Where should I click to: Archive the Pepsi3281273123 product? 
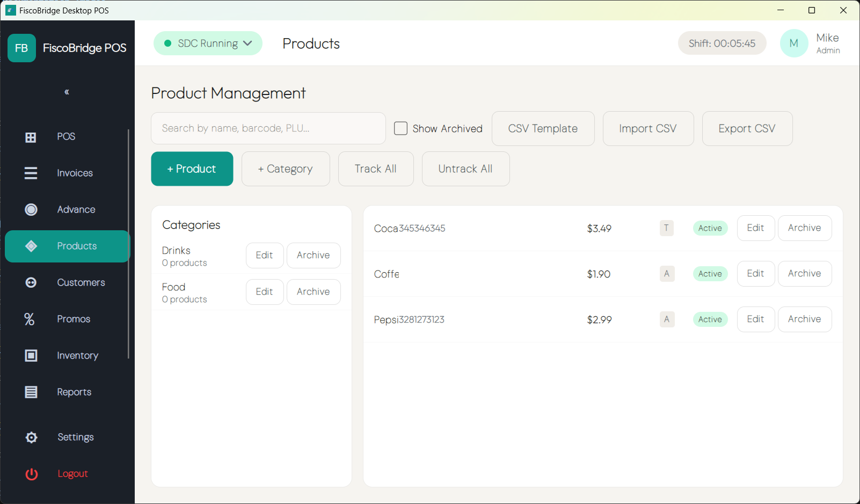click(805, 319)
